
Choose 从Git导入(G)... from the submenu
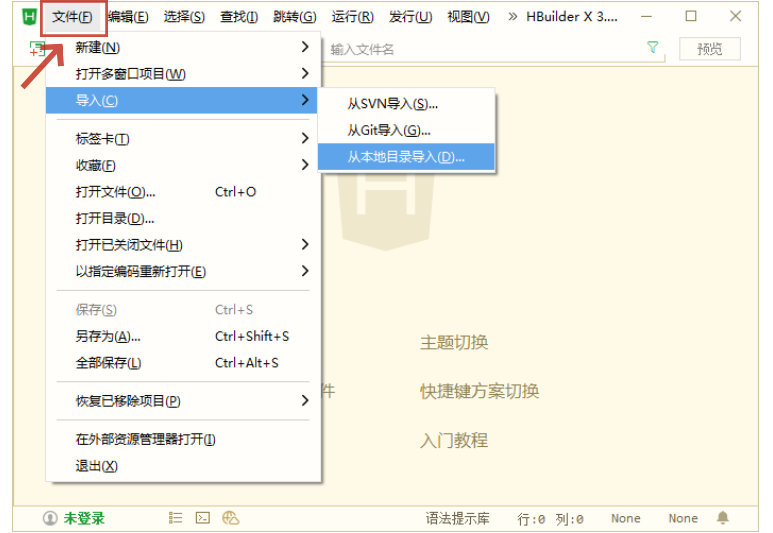coord(388,130)
